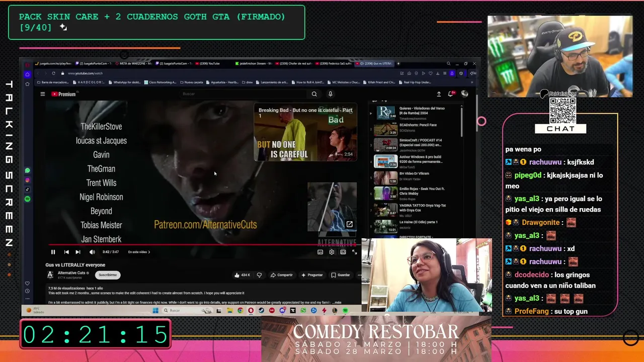Click the Compartir share button

tap(282, 275)
